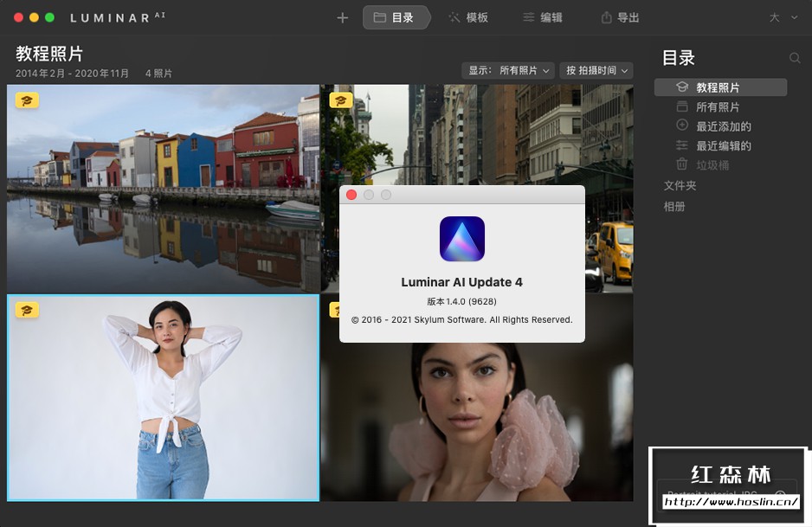Open the 显示: 所有照片 filter dropdown

coord(508,70)
